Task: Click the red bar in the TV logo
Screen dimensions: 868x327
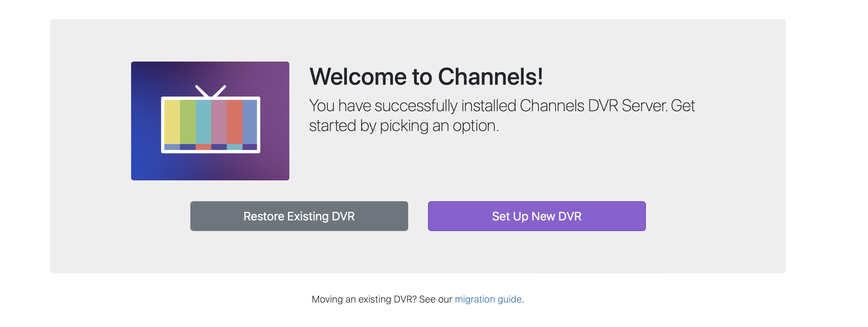Action: [234, 121]
